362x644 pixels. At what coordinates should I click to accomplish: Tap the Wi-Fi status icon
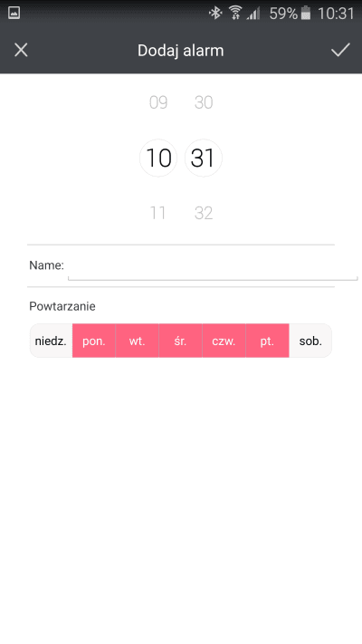coord(235,14)
